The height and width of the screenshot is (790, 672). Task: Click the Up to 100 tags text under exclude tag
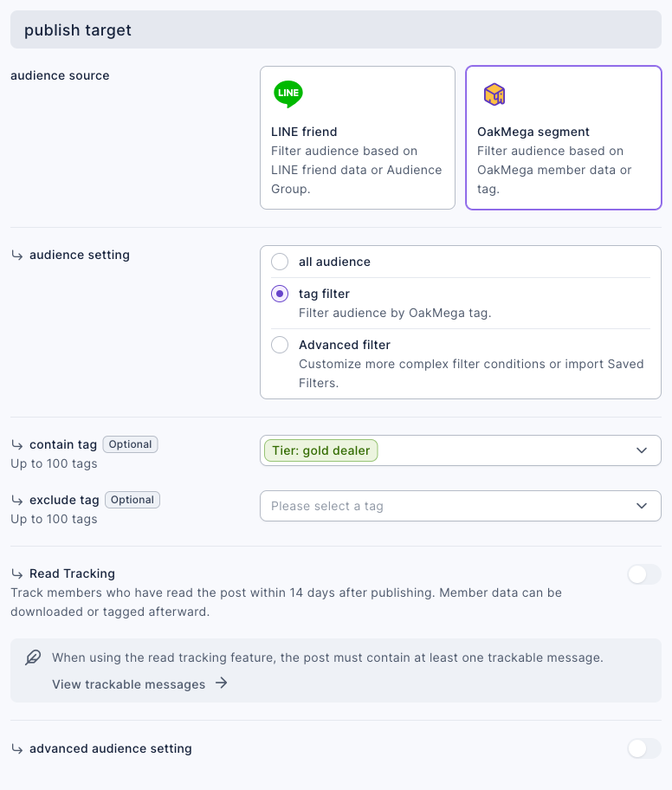point(54,519)
